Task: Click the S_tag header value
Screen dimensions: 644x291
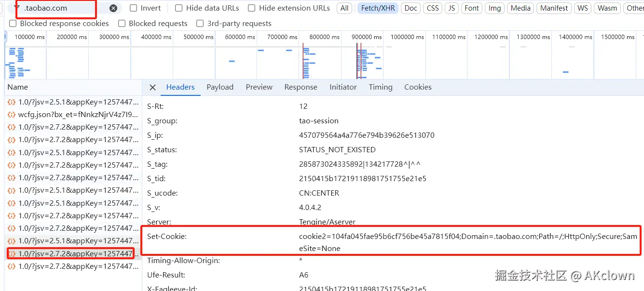Action: pos(360,164)
